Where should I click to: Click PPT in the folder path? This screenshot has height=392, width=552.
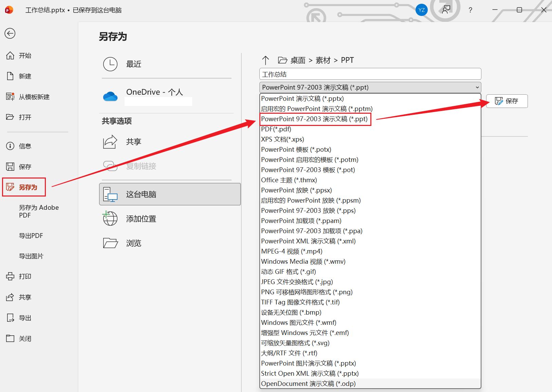click(x=347, y=60)
